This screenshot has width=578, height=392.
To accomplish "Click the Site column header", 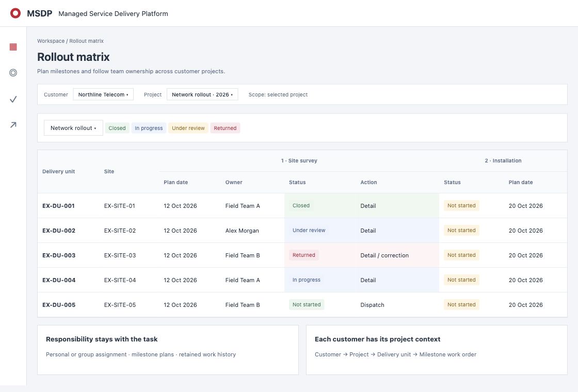I will tap(109, 171).
